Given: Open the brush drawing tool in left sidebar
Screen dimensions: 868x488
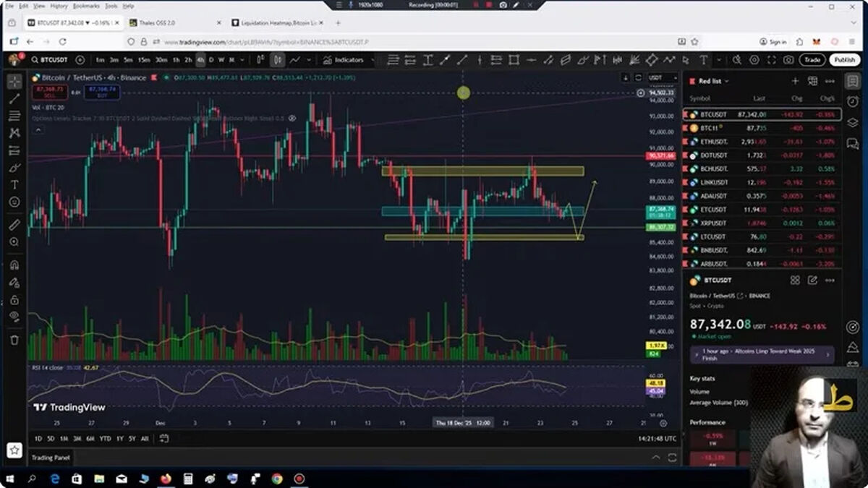Looking at the screenshot, I should click(x=14, y=168).
